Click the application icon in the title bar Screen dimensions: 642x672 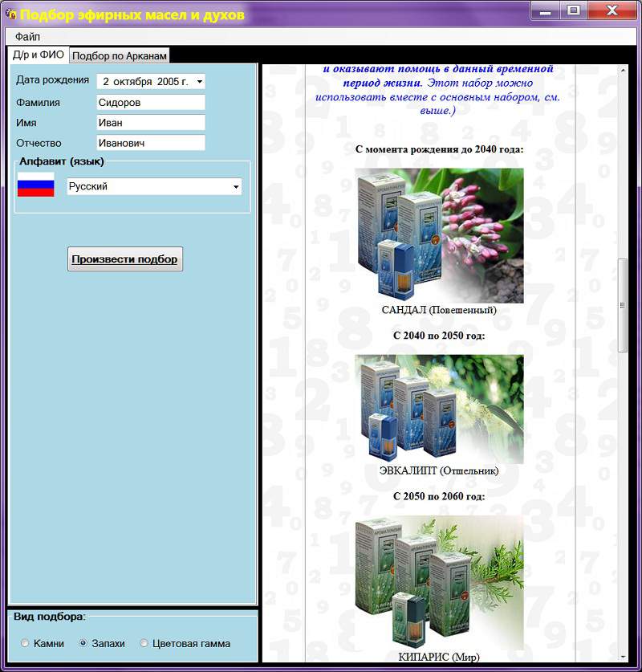(x=11, y=14)
